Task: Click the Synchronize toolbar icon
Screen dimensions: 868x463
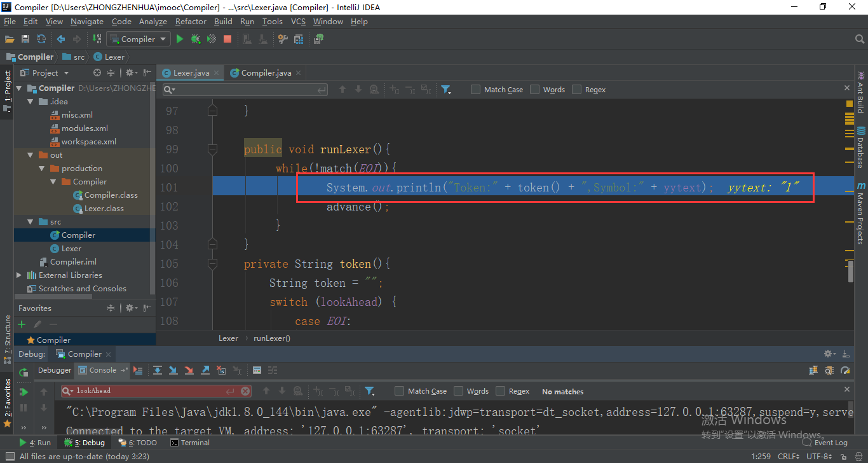Action: 41,39
